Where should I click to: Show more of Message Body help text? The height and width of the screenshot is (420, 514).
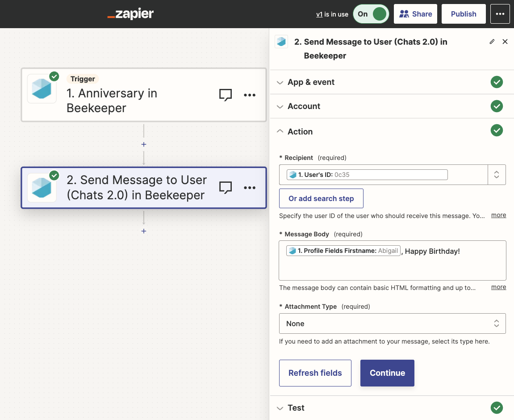click(x=498, y=287)
